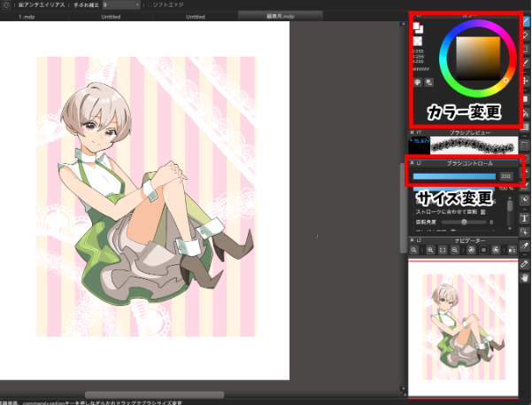Viewport: 532px width, 405px height.
Task: Click brush control scroll down arrow
Action: point(510,229)
